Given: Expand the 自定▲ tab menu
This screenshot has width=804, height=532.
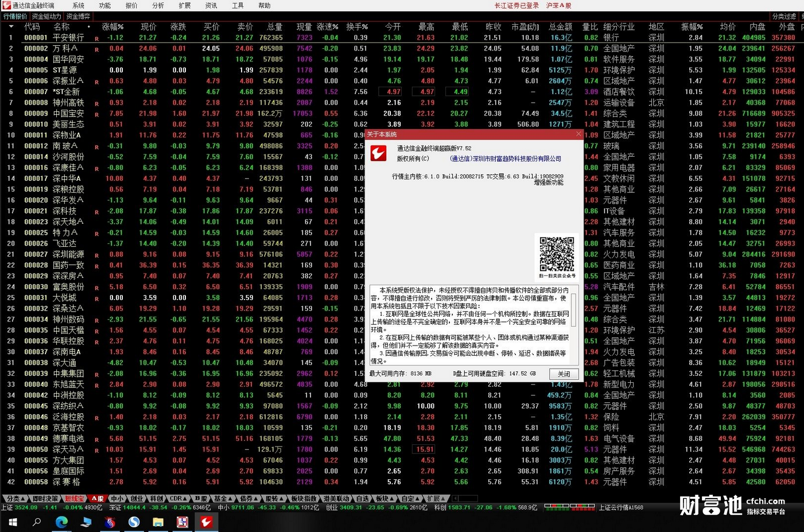Looking at the screenshot, I should click(x=410, y=499).
